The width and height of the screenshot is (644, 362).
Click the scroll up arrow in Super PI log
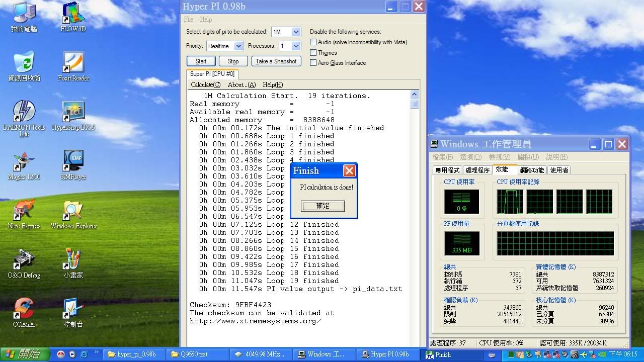pos(414,95)
